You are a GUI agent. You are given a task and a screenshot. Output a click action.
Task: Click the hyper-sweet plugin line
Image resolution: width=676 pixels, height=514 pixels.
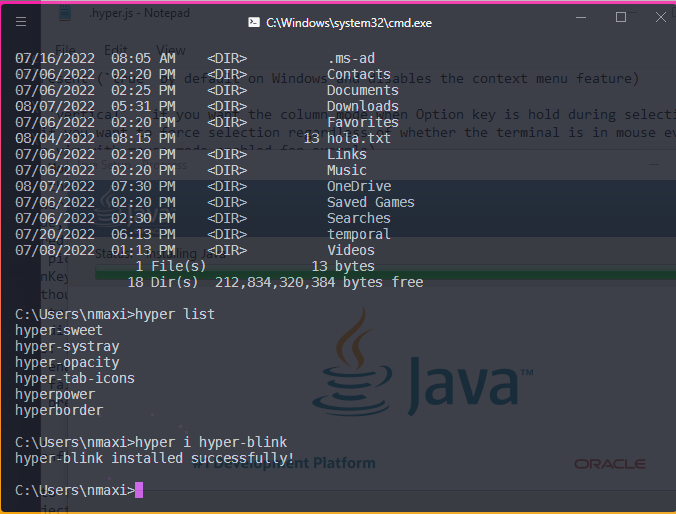coord(59,330)
